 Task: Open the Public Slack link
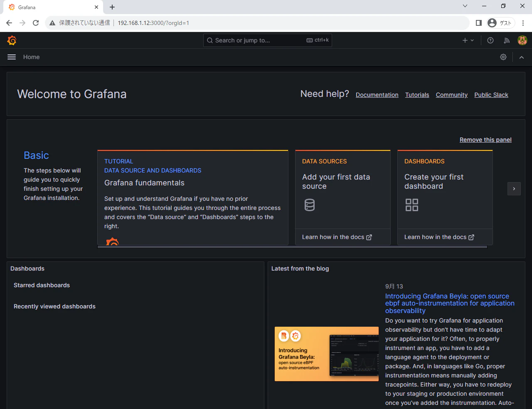491,95
